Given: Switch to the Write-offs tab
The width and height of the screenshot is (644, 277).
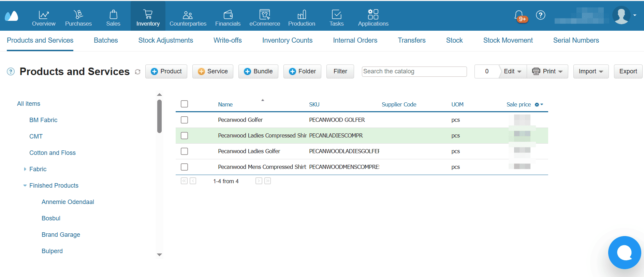Looking at the screenshot, I should [x=228, y=40].
